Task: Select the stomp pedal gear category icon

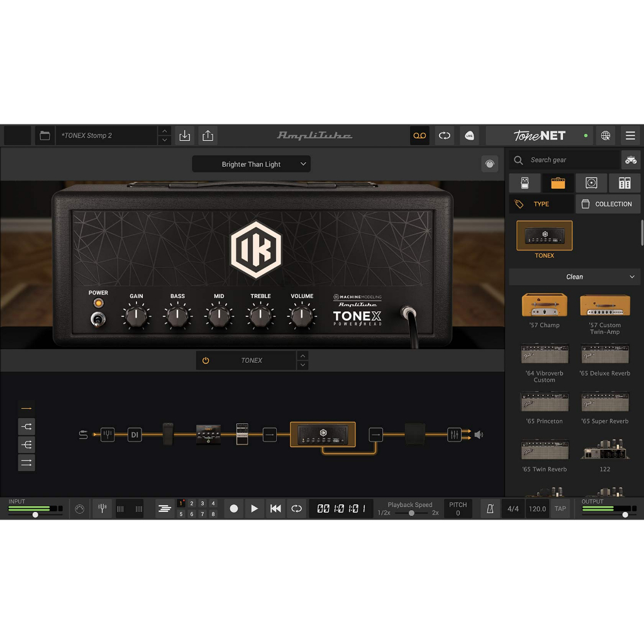Action: tap(525, 183)
